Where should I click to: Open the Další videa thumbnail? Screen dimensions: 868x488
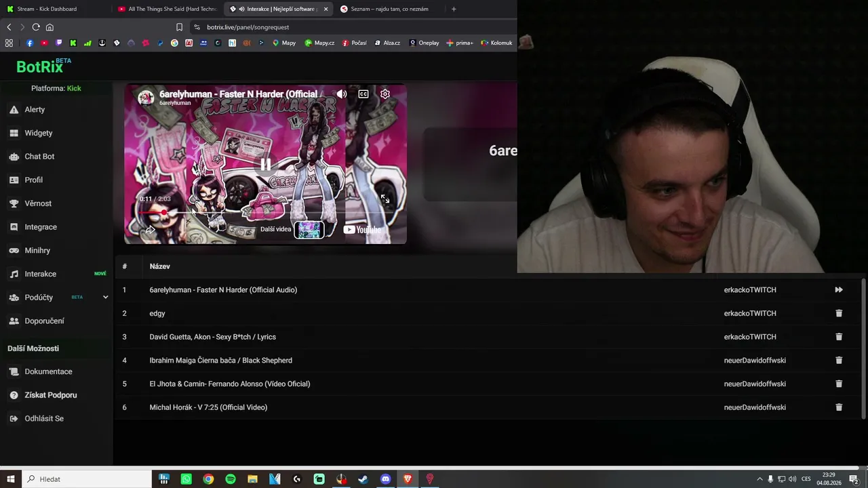tap(309, 230)
